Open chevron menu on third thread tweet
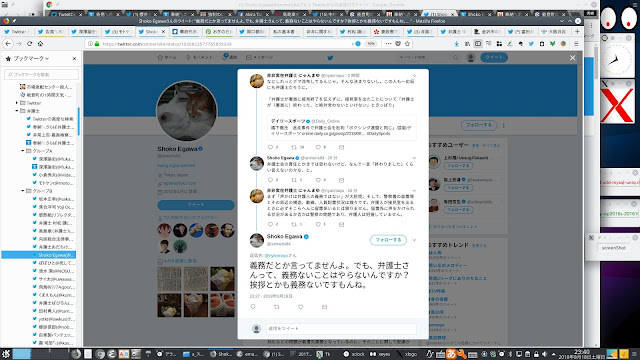Screen dimensions: 640x360 point(414,191)
